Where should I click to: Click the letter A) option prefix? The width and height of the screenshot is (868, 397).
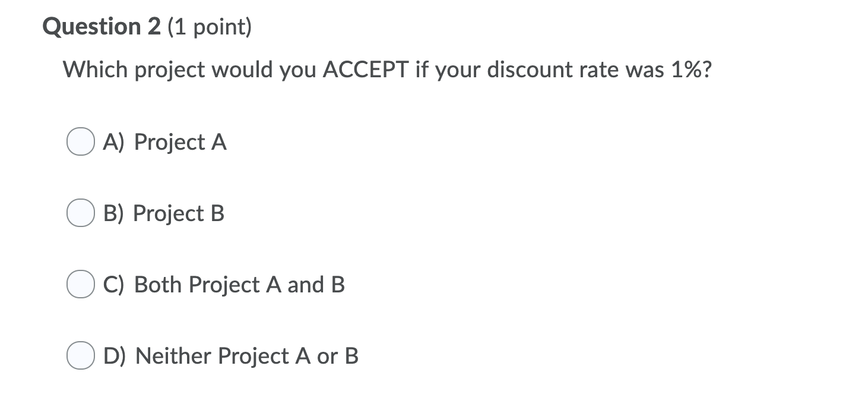[x=113, y=141]
